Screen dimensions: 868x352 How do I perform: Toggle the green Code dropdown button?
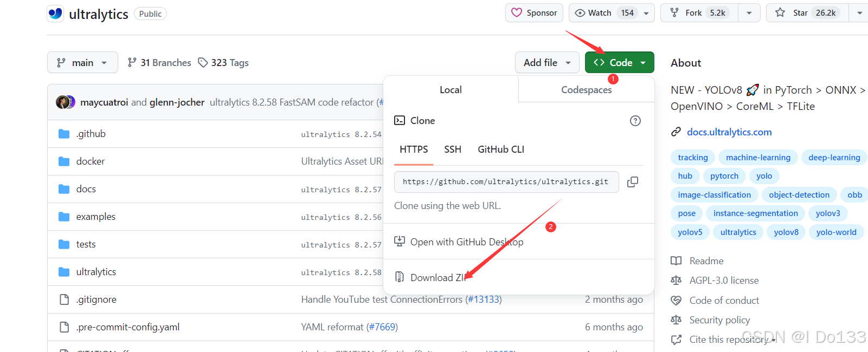[x=620, y=63]
